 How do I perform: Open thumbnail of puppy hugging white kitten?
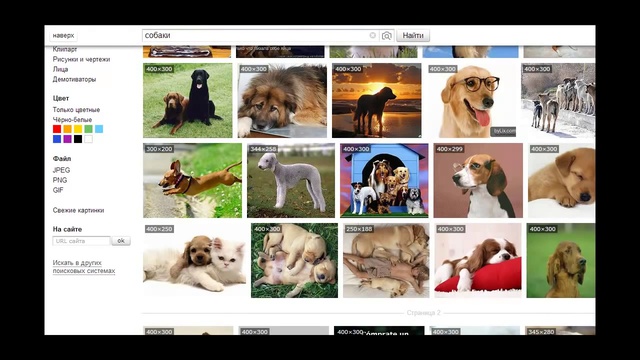[x=194, y=260]
